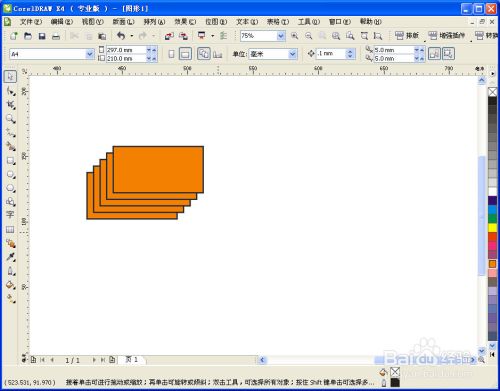500x391 pixels.
Task: Select the Ellipse tool
Action: coord(11,174)
